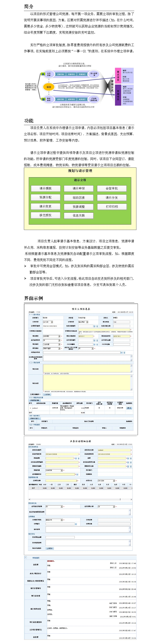Open the 是否延续项目 dropdown
The height and width of the screenshot is (644, 158).
[51, 340]
